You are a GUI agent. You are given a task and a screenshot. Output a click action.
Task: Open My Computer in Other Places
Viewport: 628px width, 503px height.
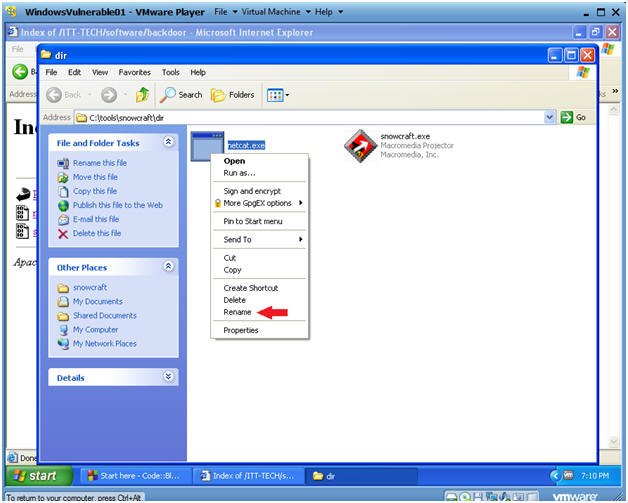coord(95,330)
